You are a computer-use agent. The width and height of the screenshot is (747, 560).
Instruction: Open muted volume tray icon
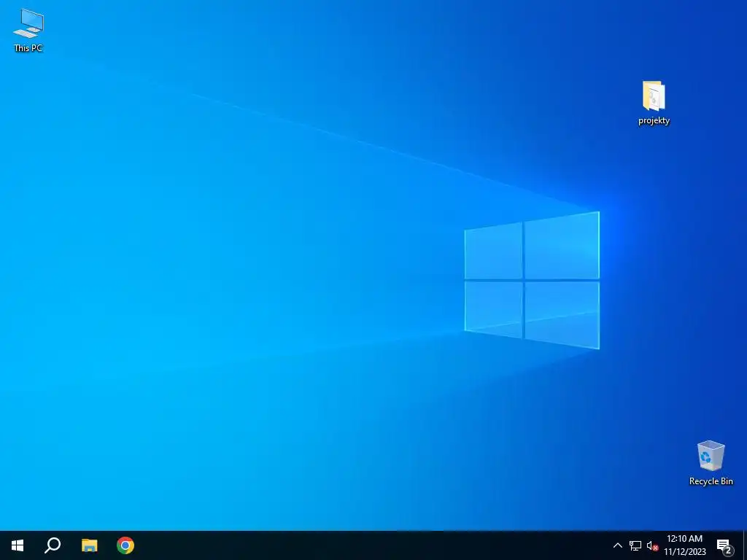click(652, 545)
